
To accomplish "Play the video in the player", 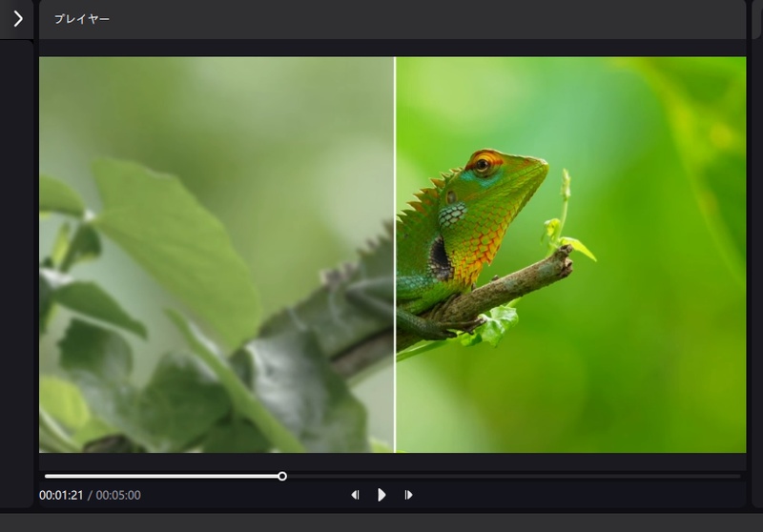I will coord(381,495).
